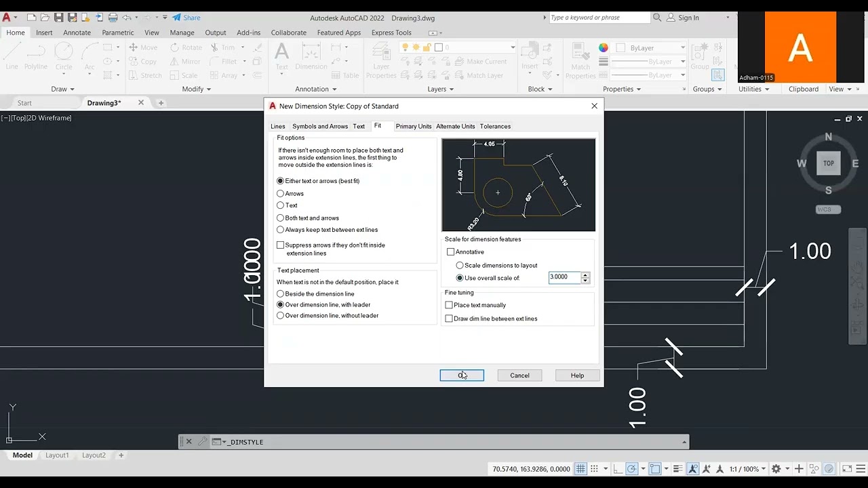Click the Scale tool
868x488 pixels.
coord(184,75)
